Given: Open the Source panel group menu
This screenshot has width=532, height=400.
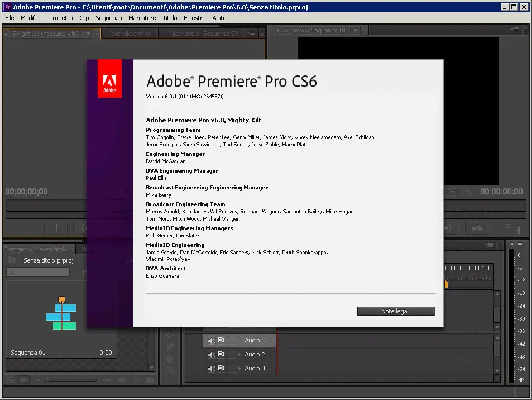Looking at the screenshot, I should (251, 33).
